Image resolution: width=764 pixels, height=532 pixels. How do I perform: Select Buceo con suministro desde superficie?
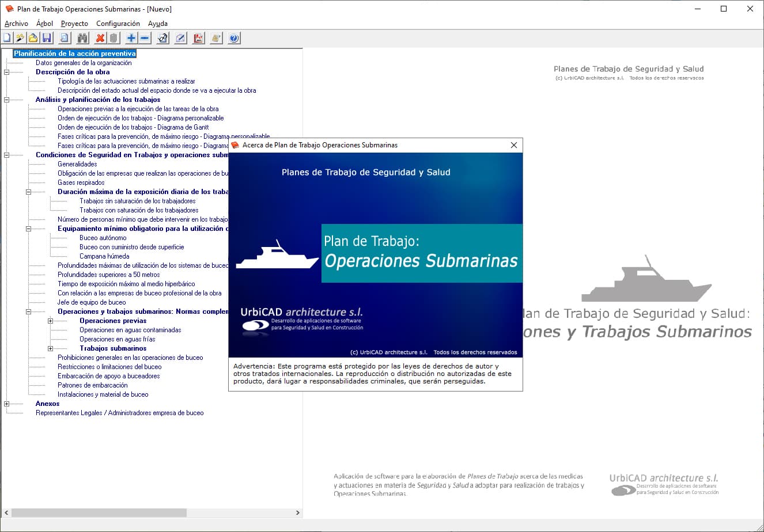(x=132, y=247)
